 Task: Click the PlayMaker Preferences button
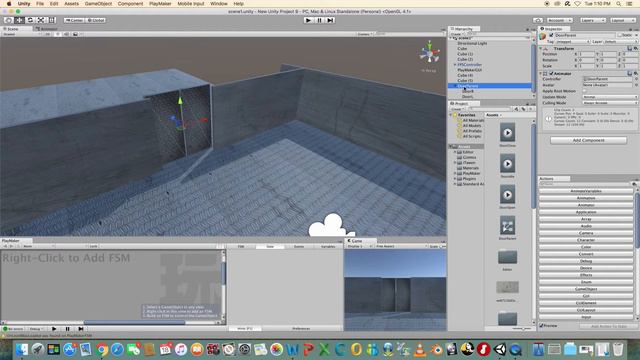click(301, 329)
